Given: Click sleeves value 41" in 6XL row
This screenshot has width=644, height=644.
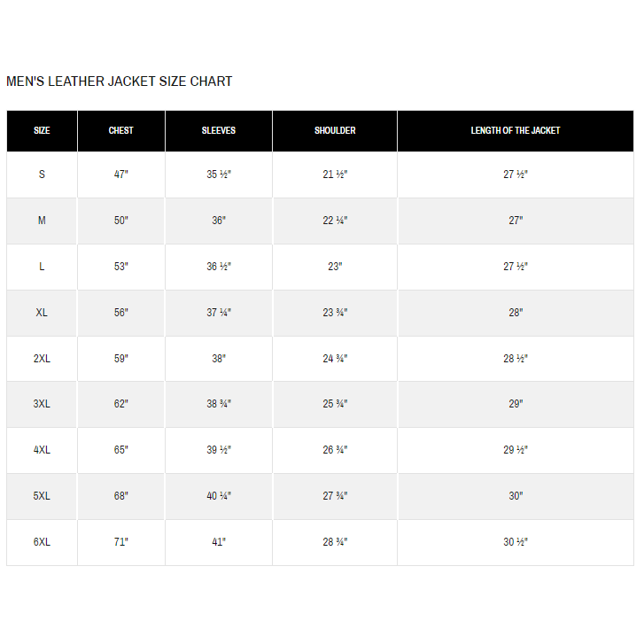Looking at the screenshot, I should point(219,542).
